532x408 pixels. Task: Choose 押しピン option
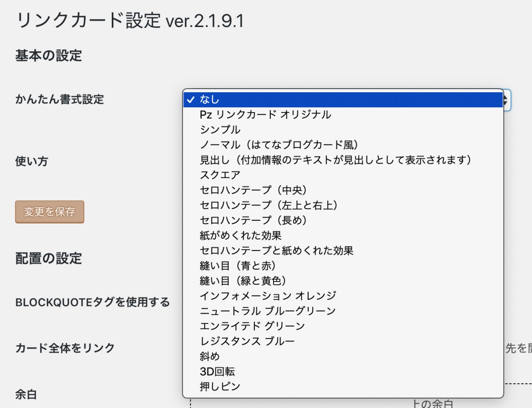pos(343,386)
